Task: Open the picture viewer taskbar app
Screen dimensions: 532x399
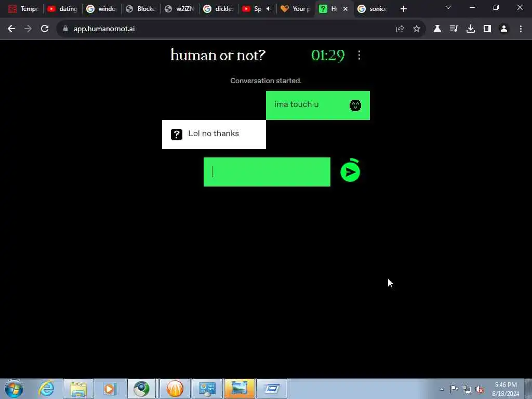Action: (239, 389)
